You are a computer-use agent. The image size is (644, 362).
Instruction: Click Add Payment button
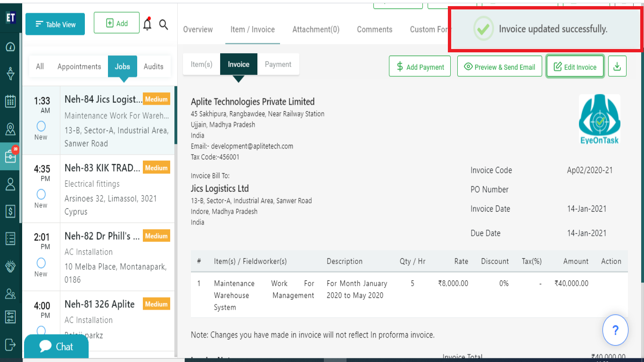(x=420, y=66)
